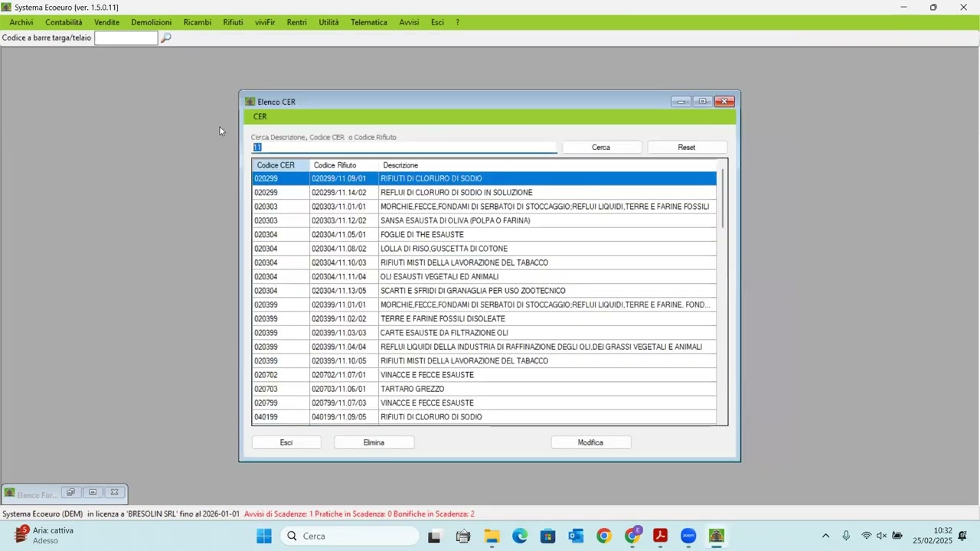Screen dimensions: 980x551
Task: Click cell 020702/11.07/01
Action: click(x=343, y=375)
